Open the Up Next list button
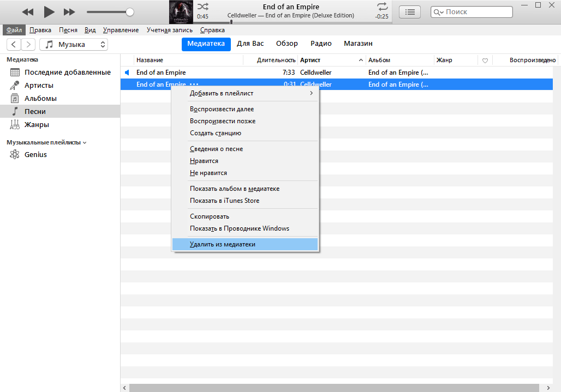 [x=410, y=11]
